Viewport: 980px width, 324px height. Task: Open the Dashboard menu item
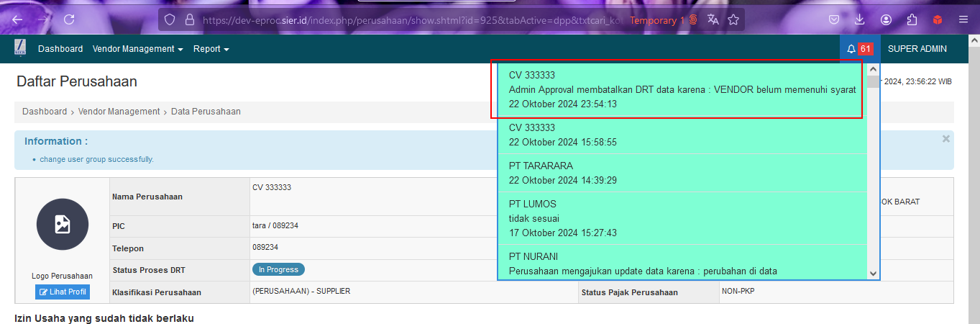pyautogui.click(x=60, y=49)
